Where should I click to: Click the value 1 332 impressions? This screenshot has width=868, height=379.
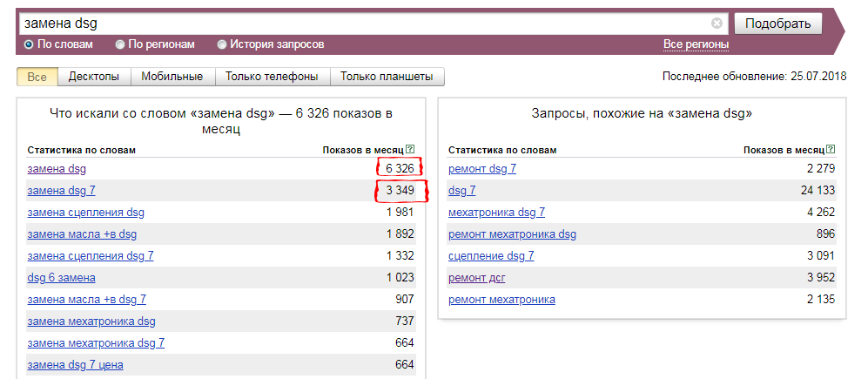(400, 256)
